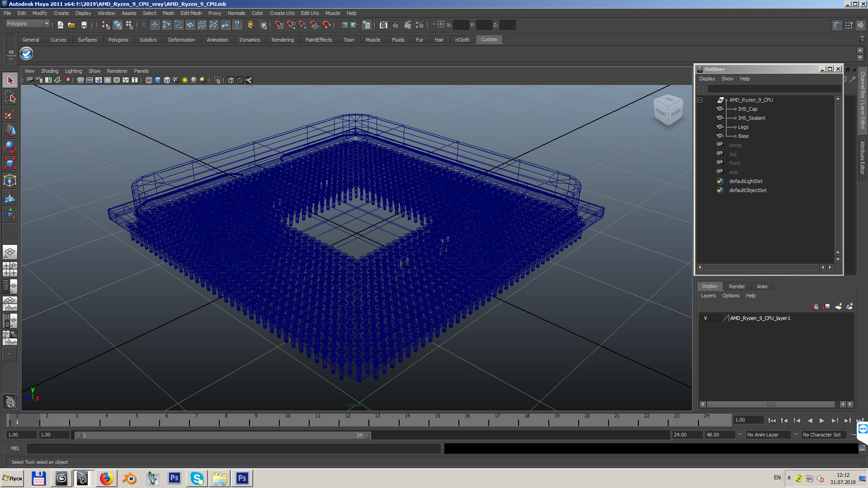Switch to the Rendering shelf tab
868x488 pixels.
point(283,40)
